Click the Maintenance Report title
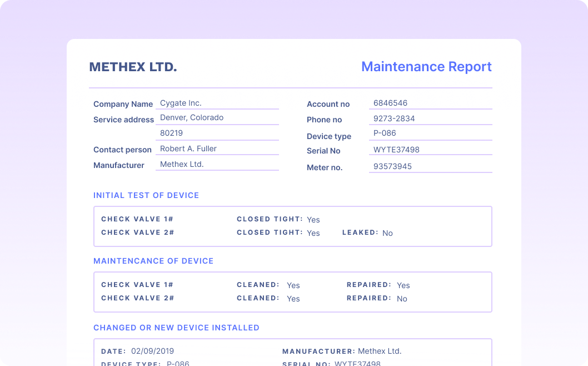The height and width of the screenshot is (366, 588). tap(426, 67)
